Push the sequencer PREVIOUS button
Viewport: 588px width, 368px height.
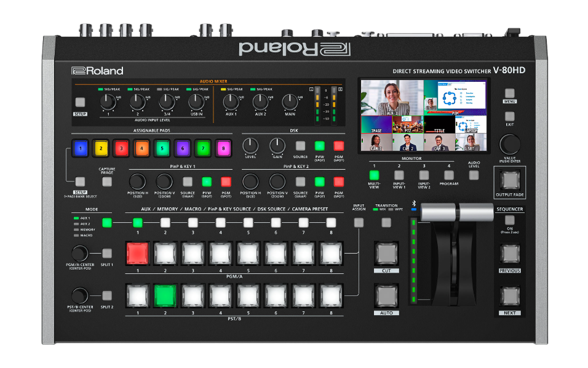pos(510,254)
